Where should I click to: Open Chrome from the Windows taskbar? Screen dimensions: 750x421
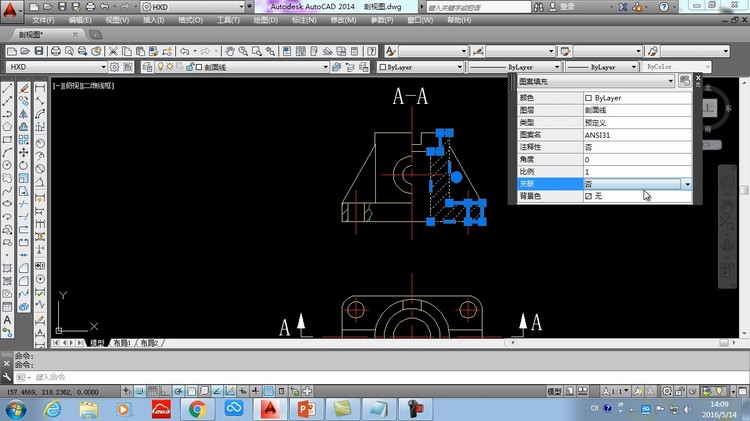(x=197, y=409)
